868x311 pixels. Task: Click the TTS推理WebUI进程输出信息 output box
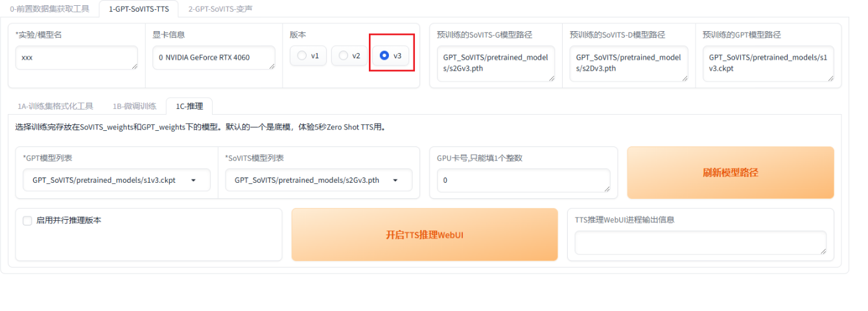click(700, 243)
